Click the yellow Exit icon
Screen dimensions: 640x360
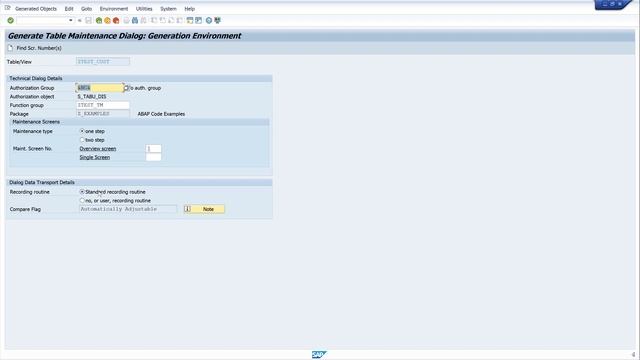[x=107, y=20]
